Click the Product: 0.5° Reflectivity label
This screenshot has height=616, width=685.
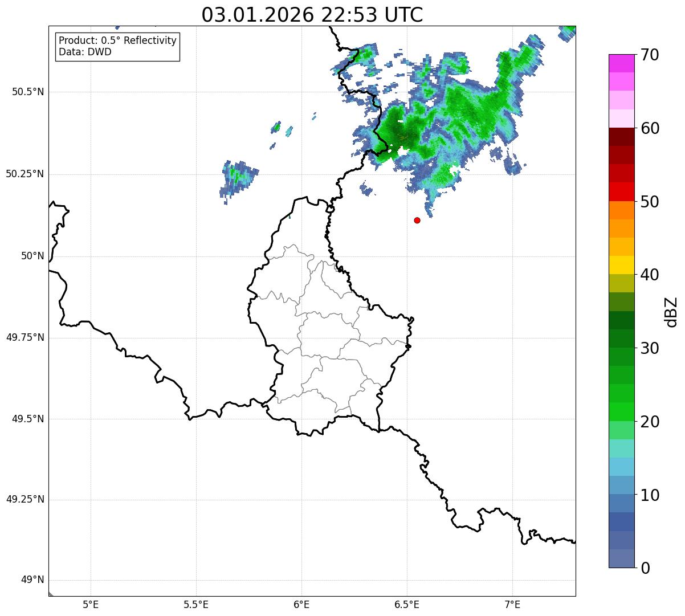point(118,41)
